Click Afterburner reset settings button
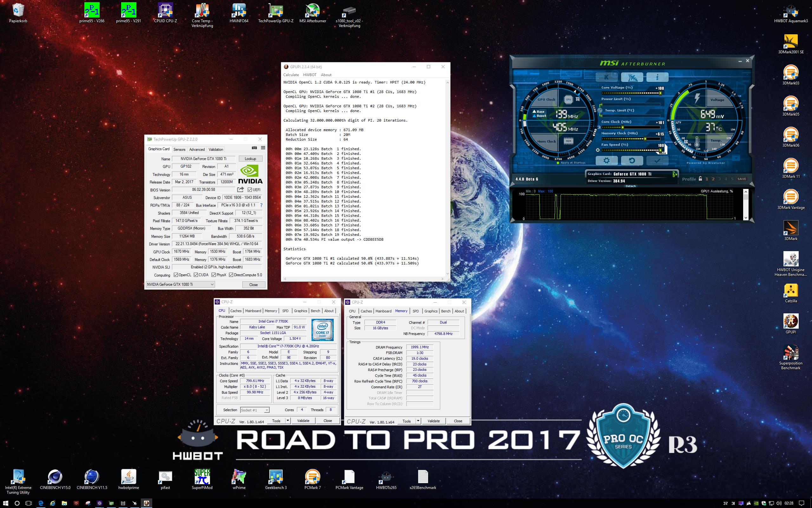812x508 pixels. (632, 161)
